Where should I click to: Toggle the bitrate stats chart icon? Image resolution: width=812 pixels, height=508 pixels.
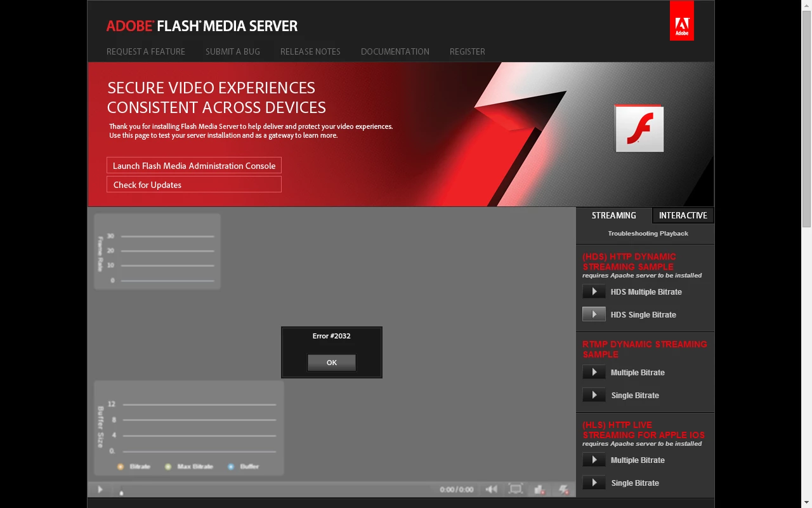tap(539, 489)
